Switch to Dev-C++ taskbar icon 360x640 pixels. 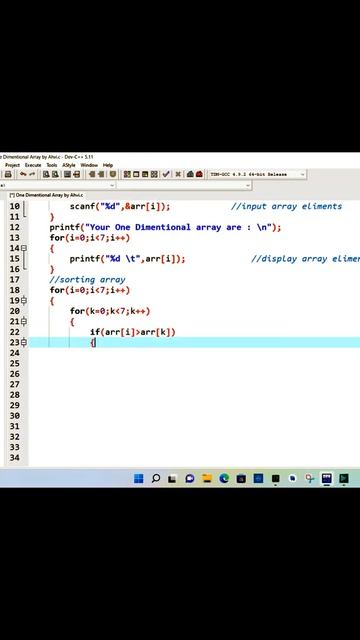point(327,478)
